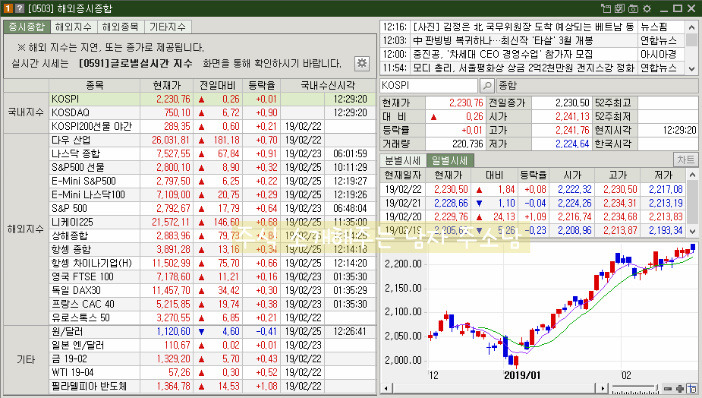The width and height of the screenshot is (702, 398).
Task: Open the 11:54 news headline about 모디 총리
Action: (x=523, y=68)
